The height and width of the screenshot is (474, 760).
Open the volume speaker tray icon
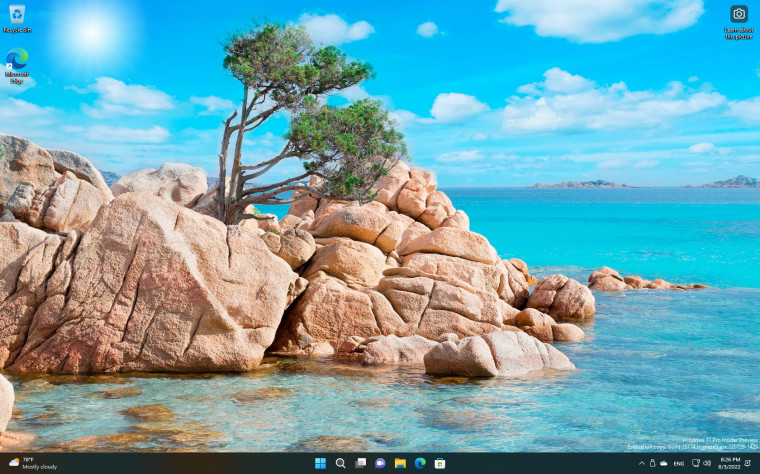coord(707,463)
